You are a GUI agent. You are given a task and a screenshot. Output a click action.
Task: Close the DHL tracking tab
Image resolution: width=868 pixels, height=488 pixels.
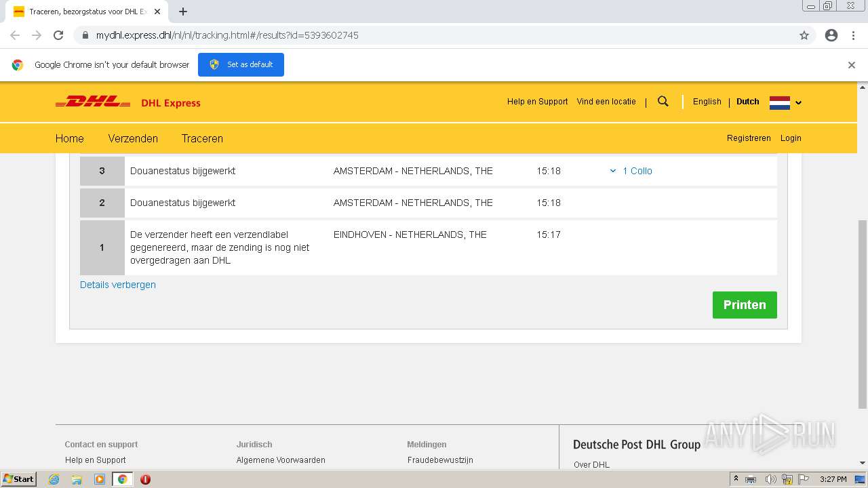(x=157, y=12)
